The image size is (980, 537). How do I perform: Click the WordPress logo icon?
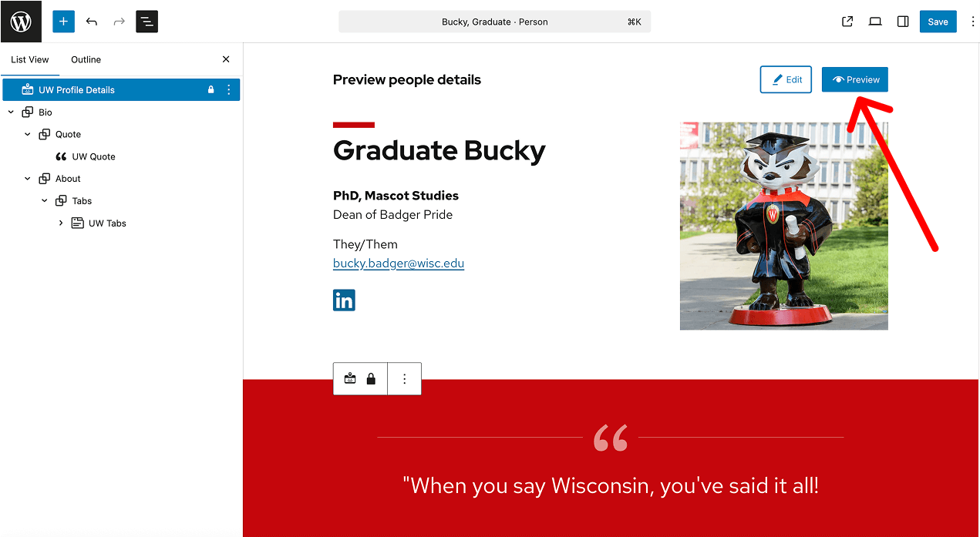pyautogui.click(x=21, y=22)
